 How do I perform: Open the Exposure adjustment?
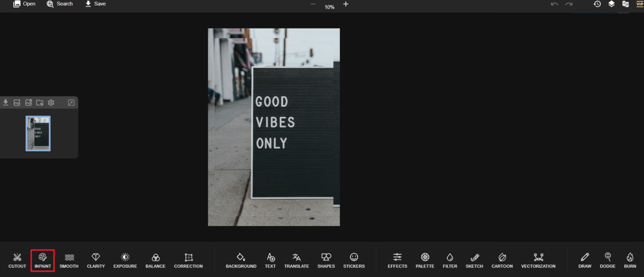pos(125,260)
